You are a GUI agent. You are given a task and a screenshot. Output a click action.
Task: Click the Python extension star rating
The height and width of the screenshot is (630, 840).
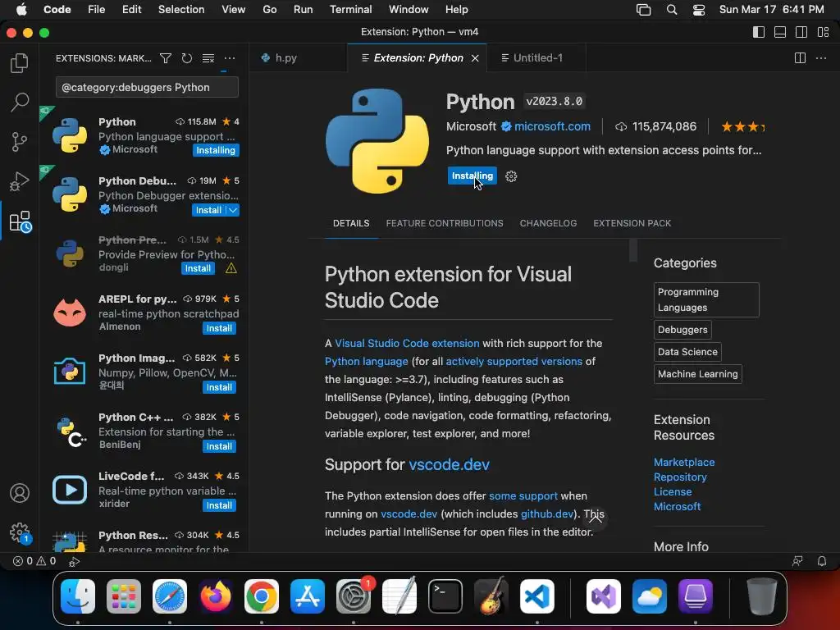(x=742, y=127)
